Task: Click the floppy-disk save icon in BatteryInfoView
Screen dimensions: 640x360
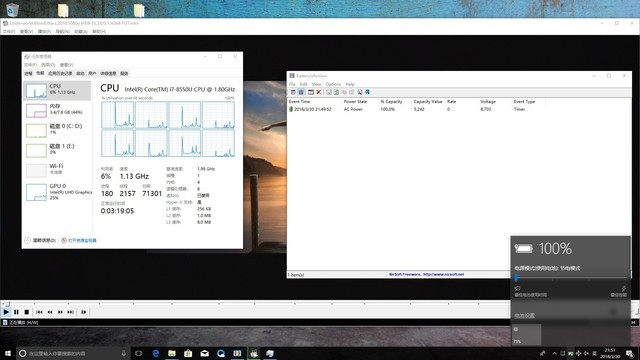Action: [329, 92]
